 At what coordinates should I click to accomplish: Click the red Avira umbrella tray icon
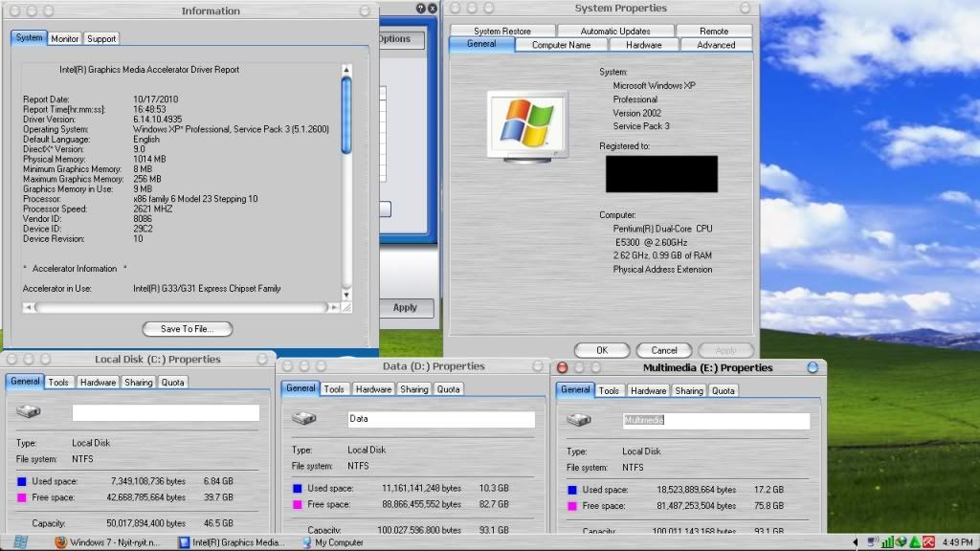(928, 542)
